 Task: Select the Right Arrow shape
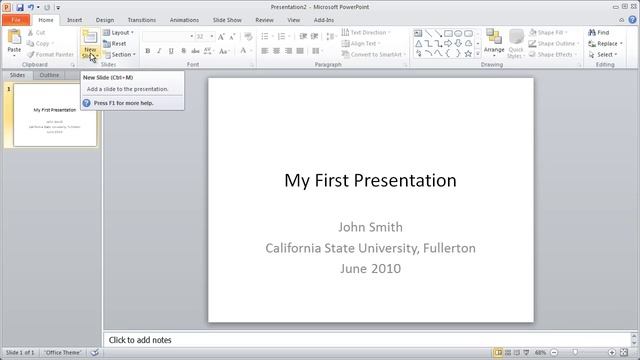(448, 43)
